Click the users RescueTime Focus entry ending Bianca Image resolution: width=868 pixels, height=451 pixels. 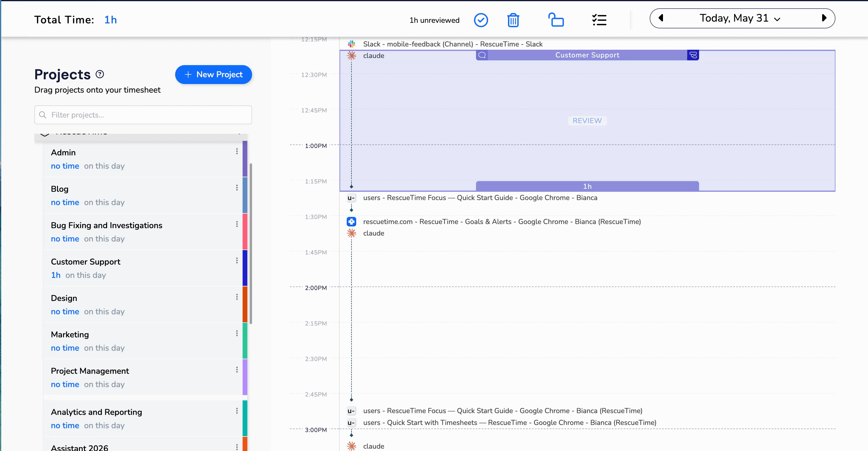pos(480,198)
